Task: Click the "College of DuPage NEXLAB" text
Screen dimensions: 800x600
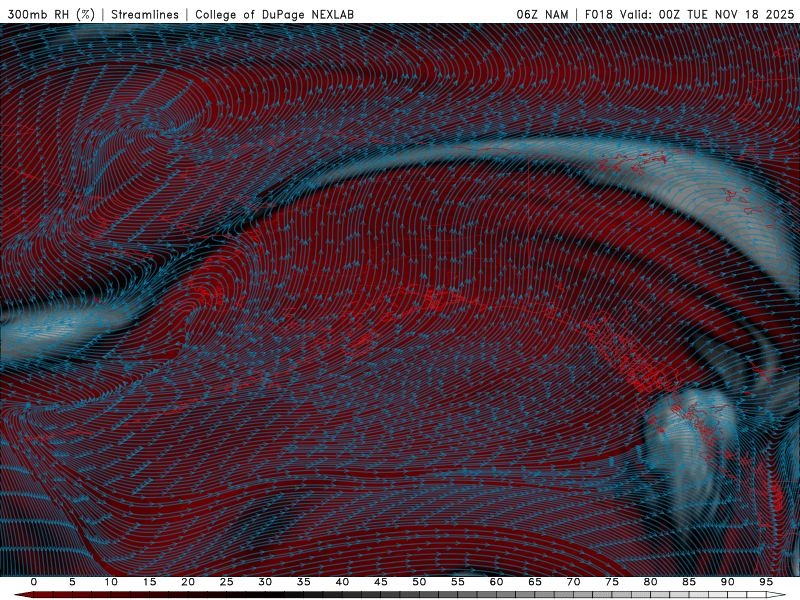Action: pyautogui.click(x=274, y=14)
